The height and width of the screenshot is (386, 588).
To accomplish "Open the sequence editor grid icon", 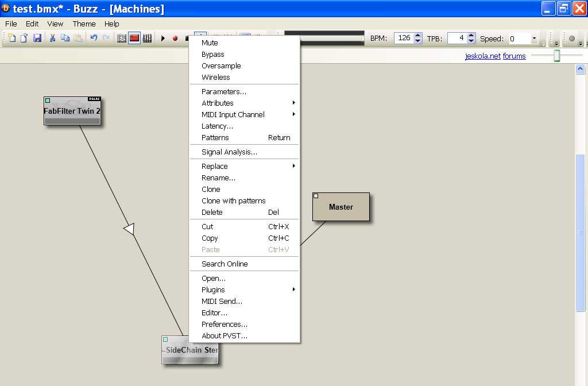I will [147, 38].
